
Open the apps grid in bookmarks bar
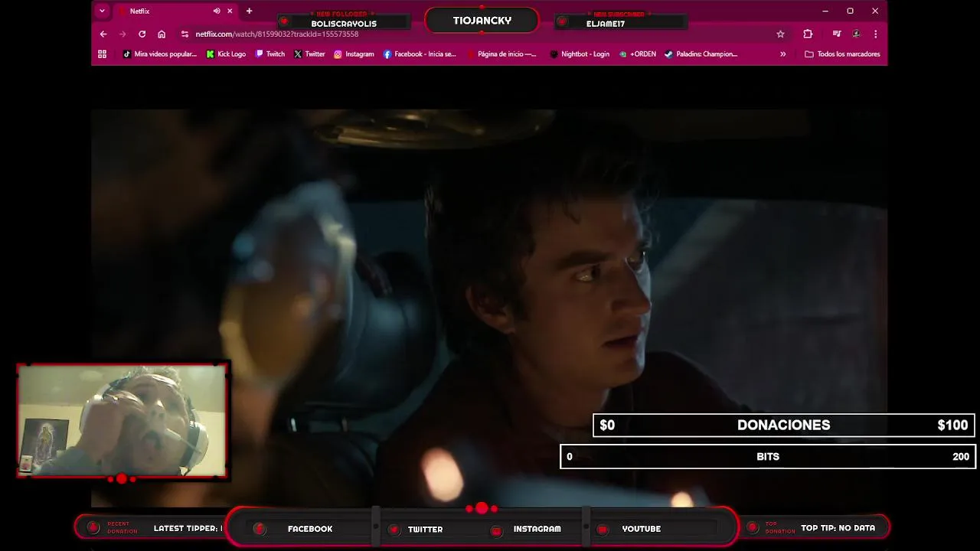(x=102, y=54)
